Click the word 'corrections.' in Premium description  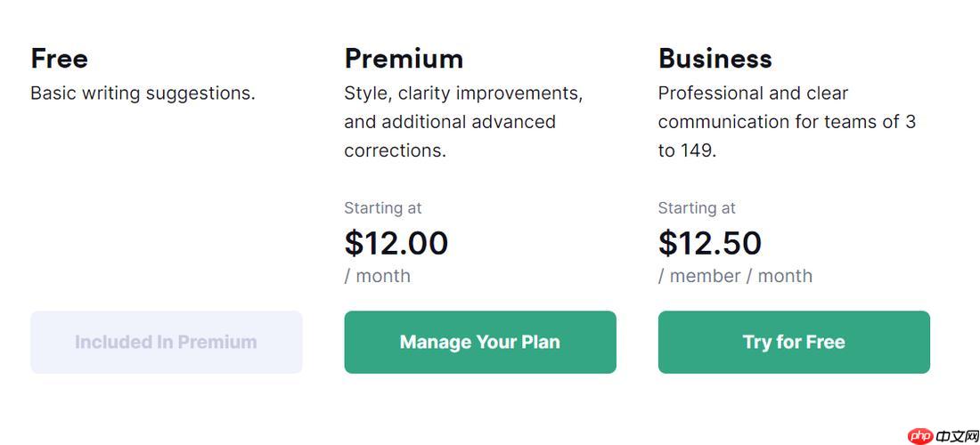(x=395, y=150)
